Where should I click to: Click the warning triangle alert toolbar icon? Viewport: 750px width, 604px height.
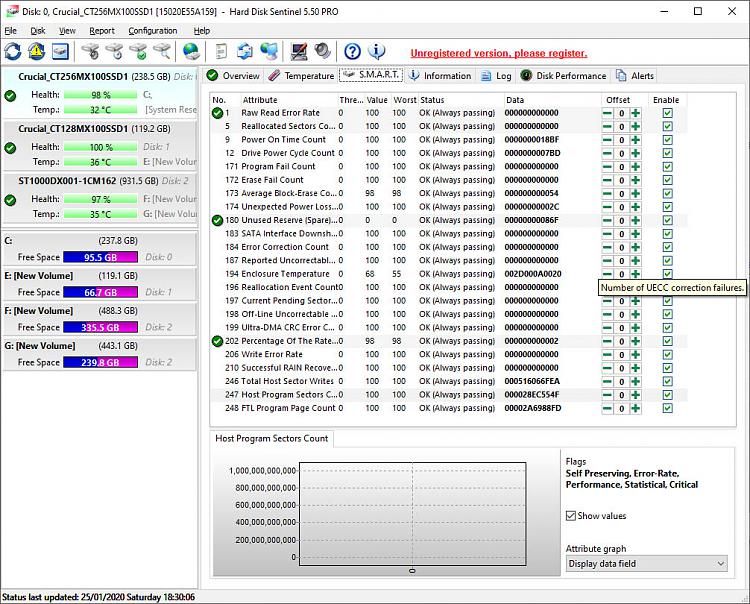point(36,52)
